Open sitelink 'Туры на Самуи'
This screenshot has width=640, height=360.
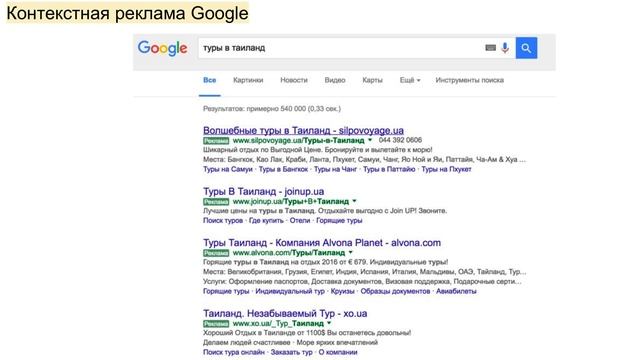(228, 169)
